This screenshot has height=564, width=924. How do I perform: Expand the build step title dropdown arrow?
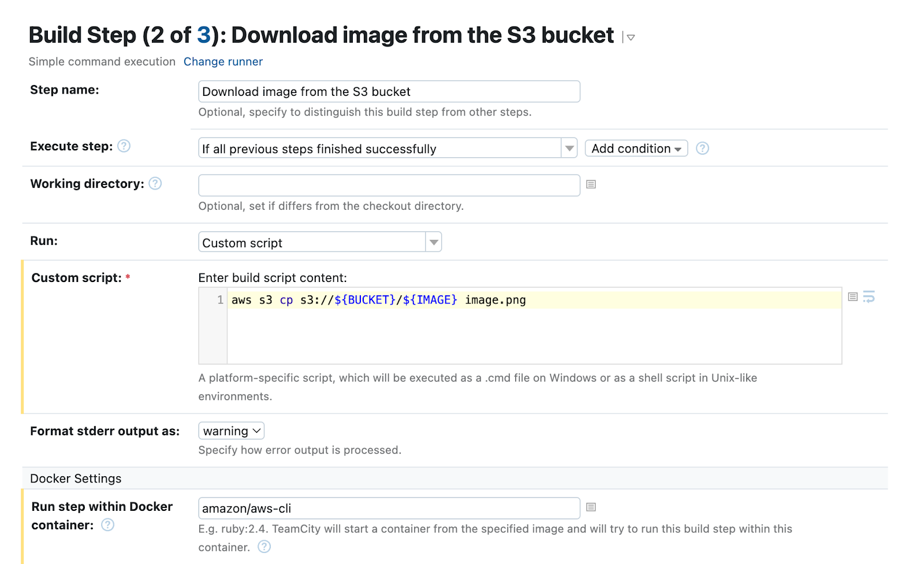tap(631, 38)
